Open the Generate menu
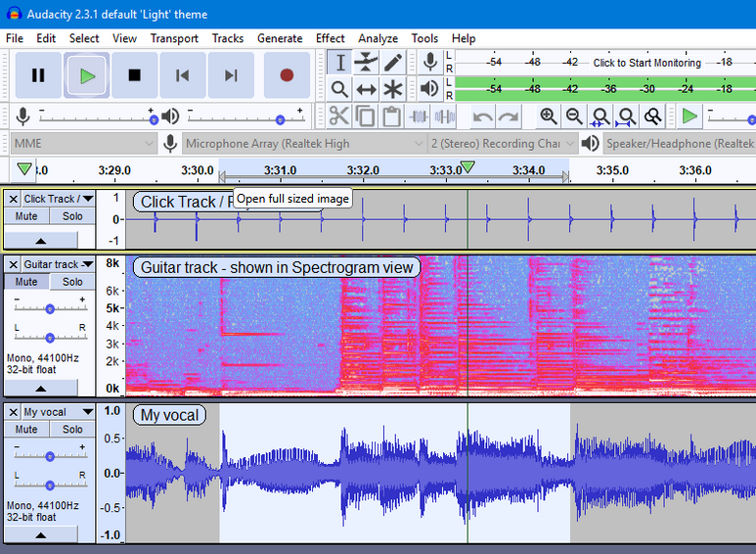756x554 pixels. pos(280,38)
